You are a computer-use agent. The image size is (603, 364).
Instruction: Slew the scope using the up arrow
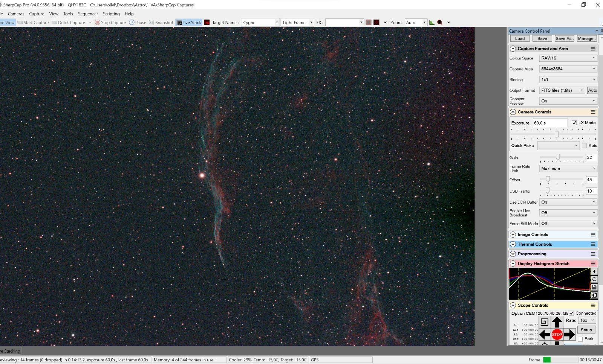pos(557,322)
